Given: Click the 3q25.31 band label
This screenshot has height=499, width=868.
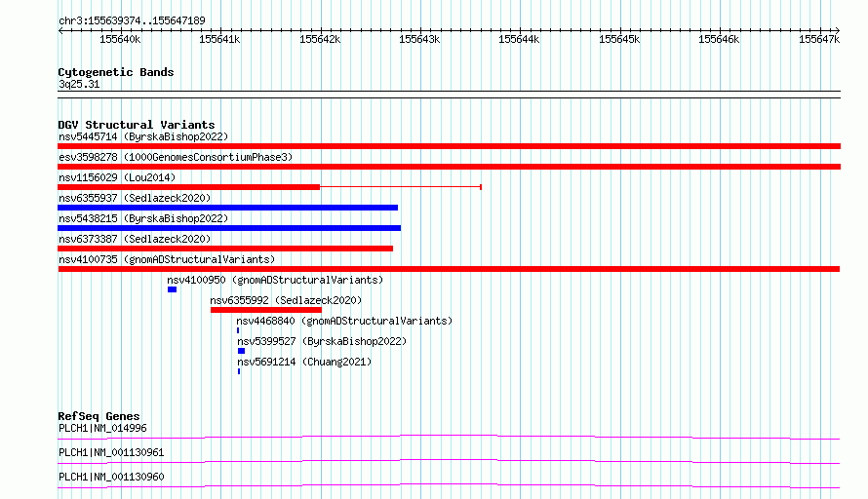Looking at the screenshot, I should coord(79,84).
